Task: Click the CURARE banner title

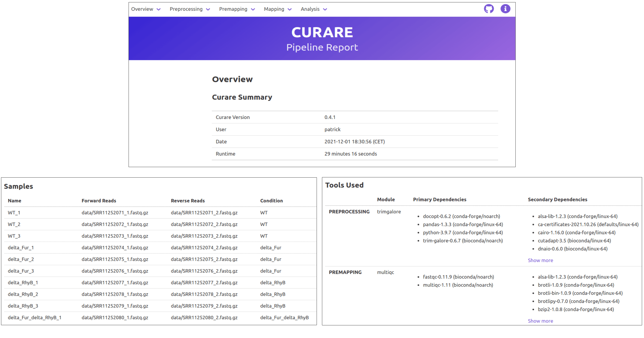Action: point(322,32)
